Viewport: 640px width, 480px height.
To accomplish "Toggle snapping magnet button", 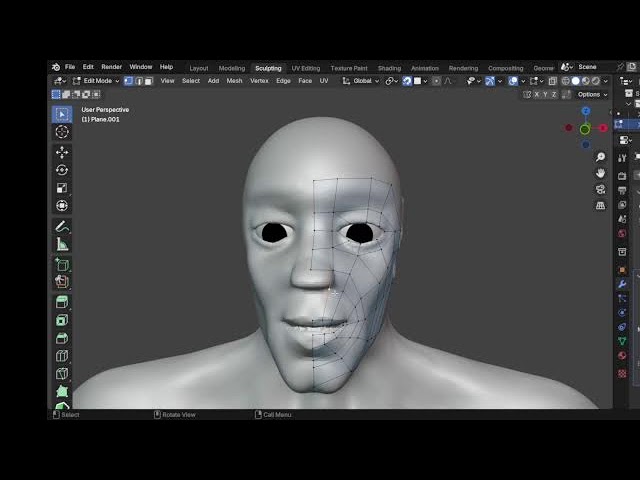I will coord(407,81).
